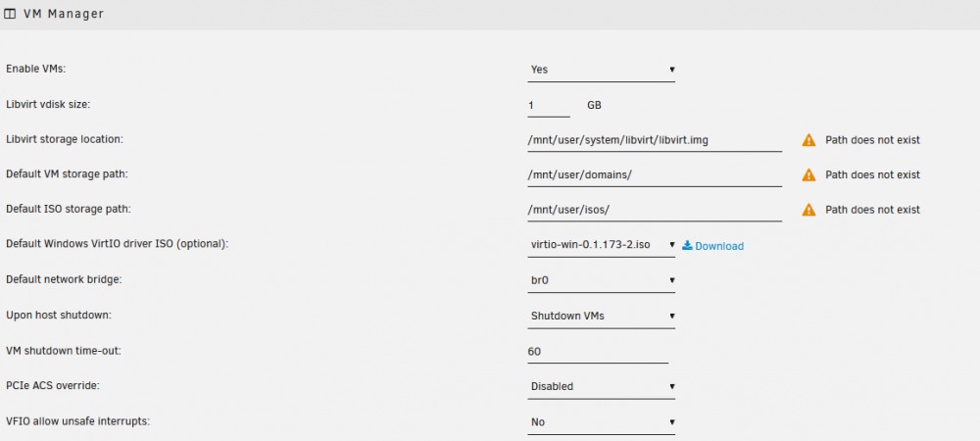Click the download icon beside VirtIO ISO
Screen dimensions: 980x441
pyautogui.click(x=688, y=245)
